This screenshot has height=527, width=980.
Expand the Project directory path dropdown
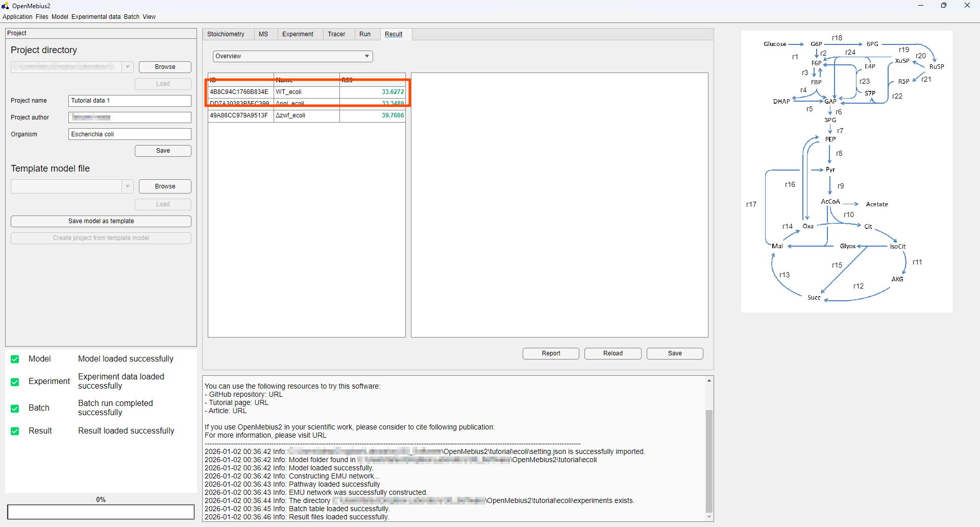click(x=128, y=67)
